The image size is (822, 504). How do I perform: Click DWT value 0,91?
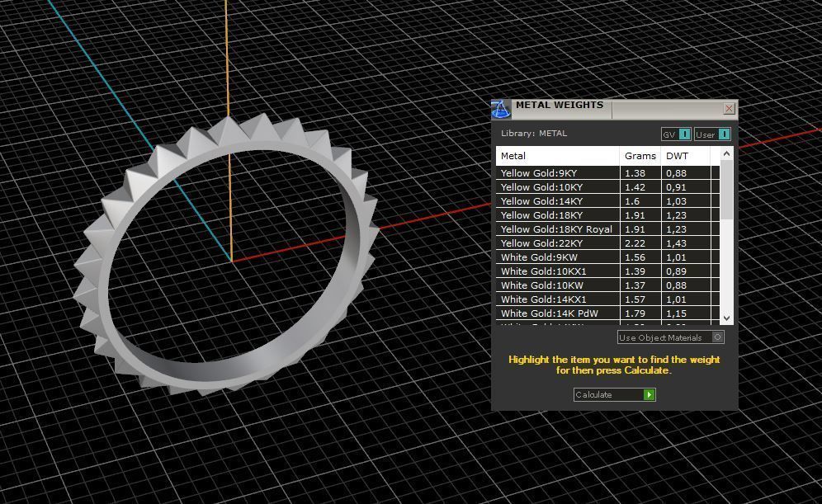pyautogui.click(x=676, y=187)
